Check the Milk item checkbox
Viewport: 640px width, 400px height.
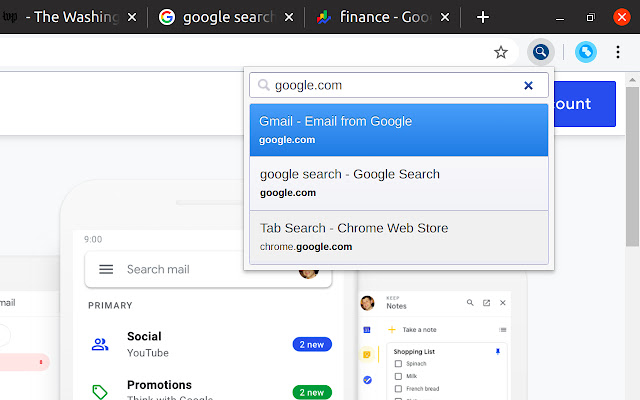[397, 375]
